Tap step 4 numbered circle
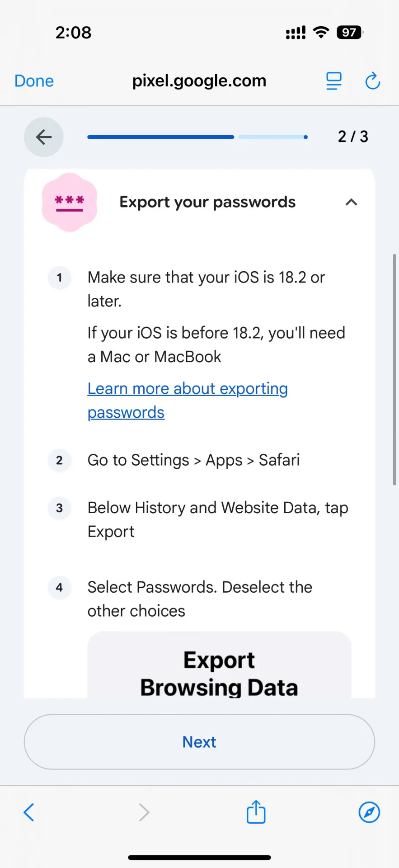Viewport: 399px width, 868px height. click(59, 587)
